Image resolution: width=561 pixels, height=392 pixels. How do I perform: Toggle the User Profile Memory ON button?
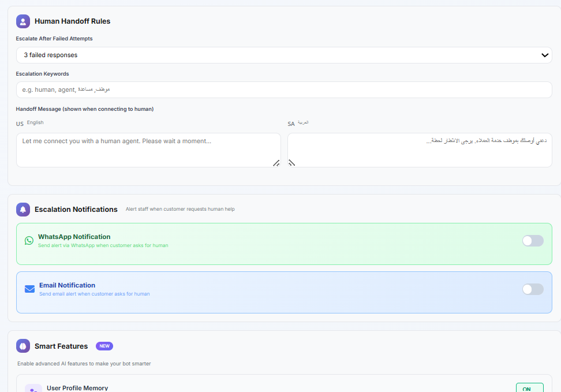click(529, 388)
